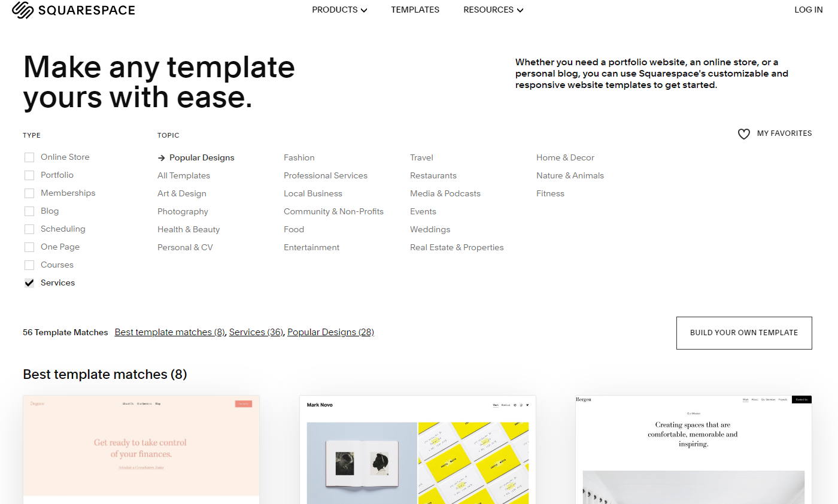Choose the Fitness topic
The image size is (838, 504).
click(x=550, y=193)
